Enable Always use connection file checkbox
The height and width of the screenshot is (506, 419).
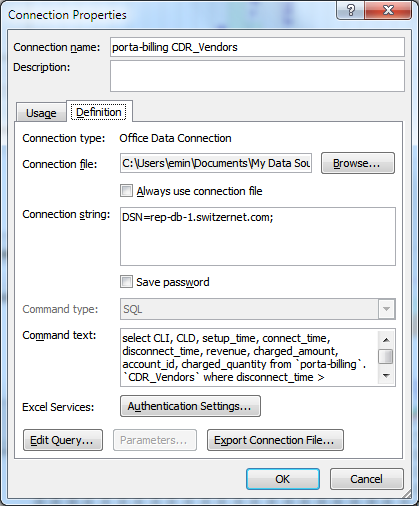126,191
